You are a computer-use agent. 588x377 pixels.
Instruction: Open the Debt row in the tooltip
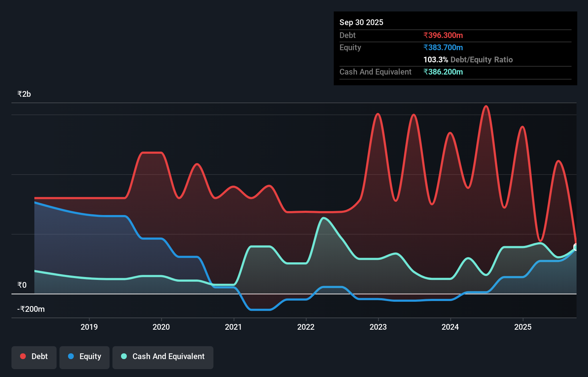pyautogui.click(x=347, y=35)
